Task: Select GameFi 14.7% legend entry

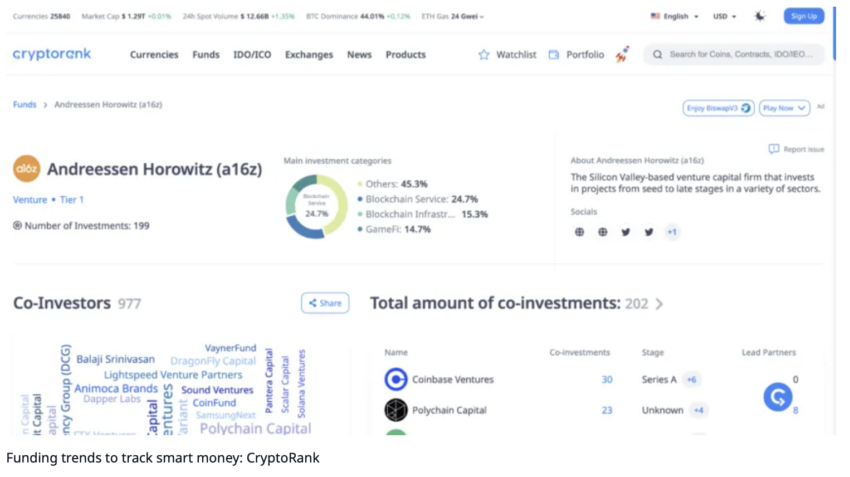Action: [394, 229]
